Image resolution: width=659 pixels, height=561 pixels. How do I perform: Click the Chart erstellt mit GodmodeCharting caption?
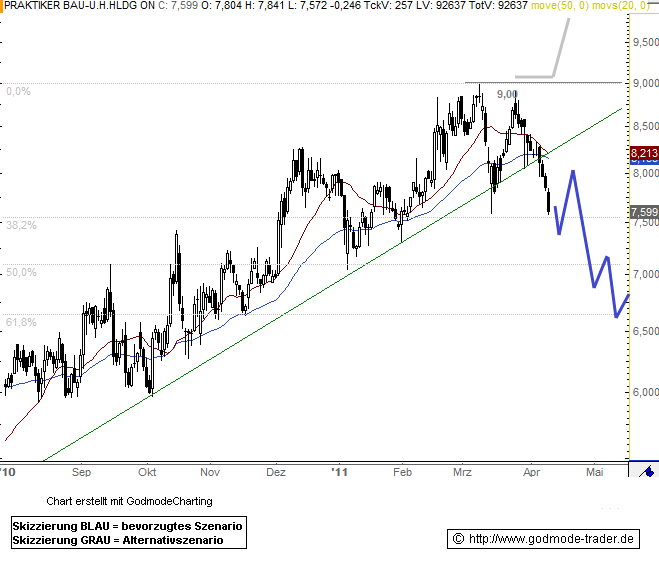129,501
